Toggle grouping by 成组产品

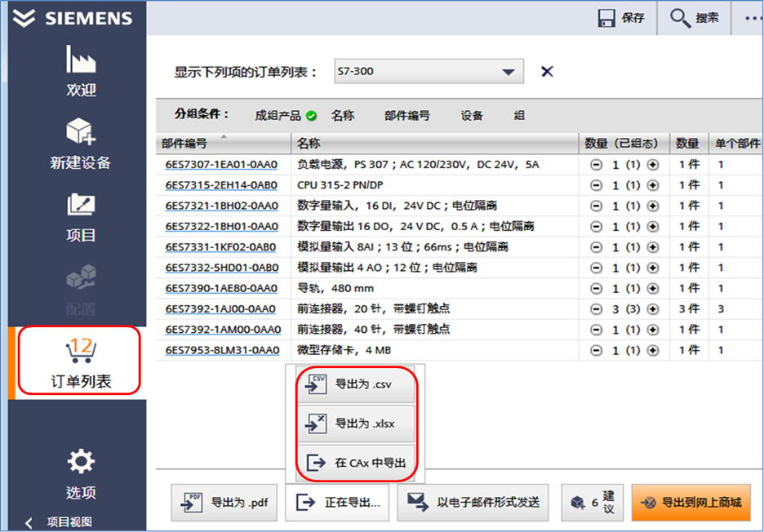286,116
